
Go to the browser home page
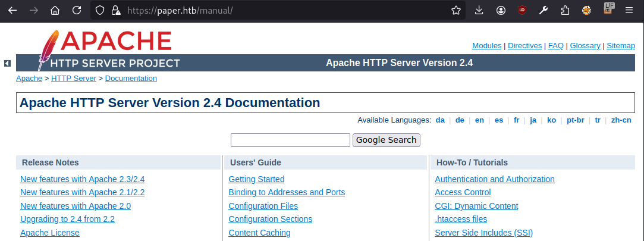[x=55, y=10]
